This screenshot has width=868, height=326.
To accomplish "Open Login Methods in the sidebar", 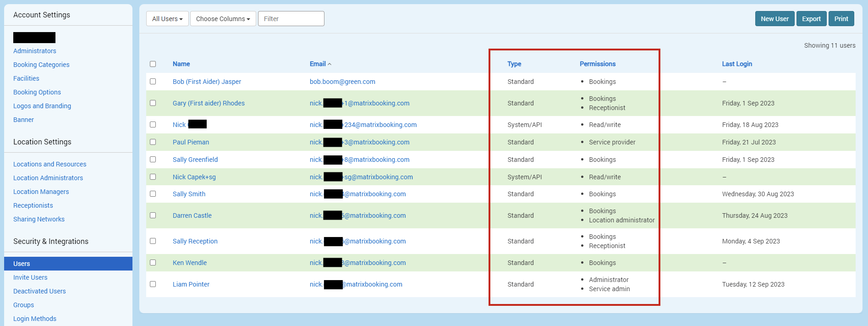I will [35, 319].
